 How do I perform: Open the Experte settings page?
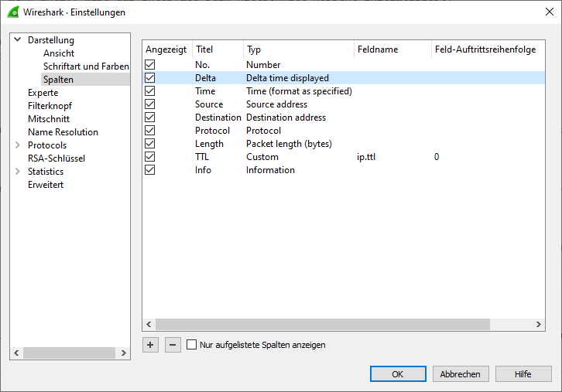point(43,93)
